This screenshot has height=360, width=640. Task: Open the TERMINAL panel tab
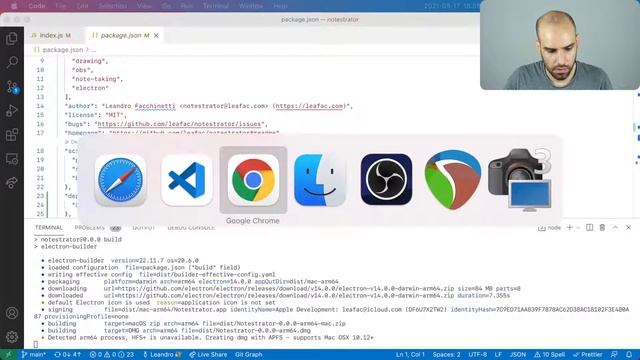[49, 228]
